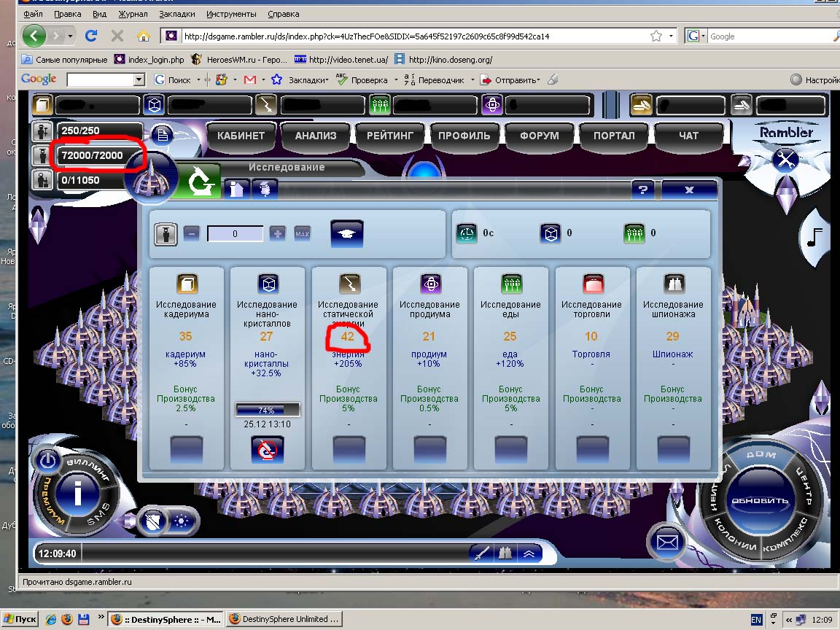
Task: Click the ОБНОВИТЬ refresh button
Action: tap(761, 501)
